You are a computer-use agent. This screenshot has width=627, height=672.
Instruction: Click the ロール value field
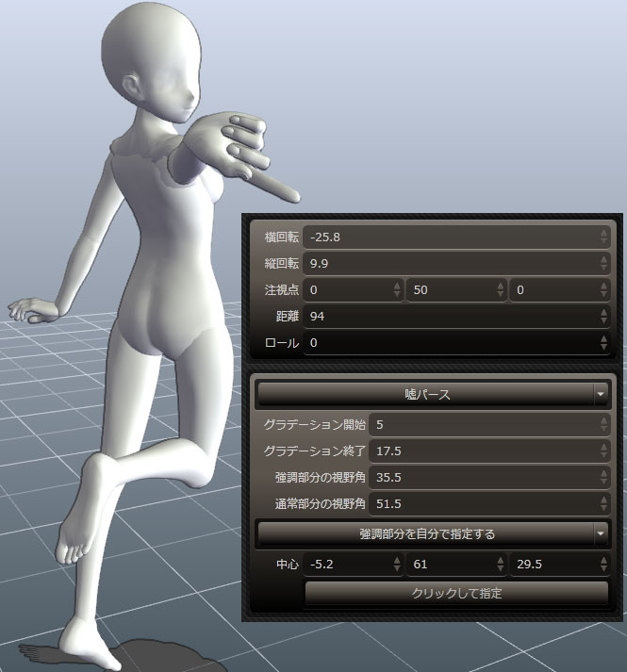pos(451,342)
